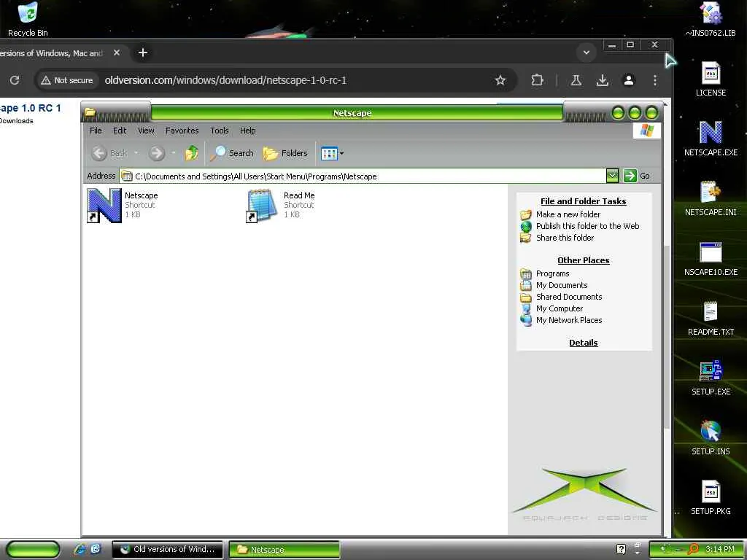This screenshot has width=747, height=560.
Task: Click the green Go arrow button
Action: pos(630,176)
